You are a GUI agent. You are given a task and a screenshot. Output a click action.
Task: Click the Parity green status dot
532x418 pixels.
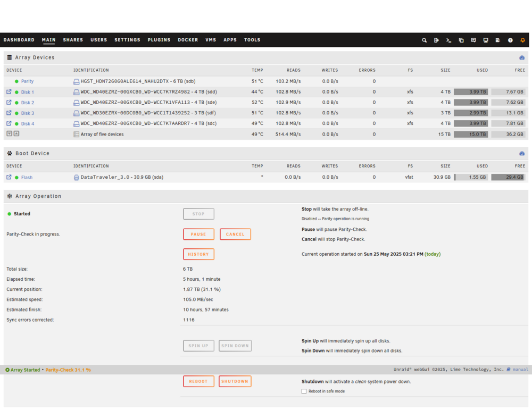coord(16,81)
